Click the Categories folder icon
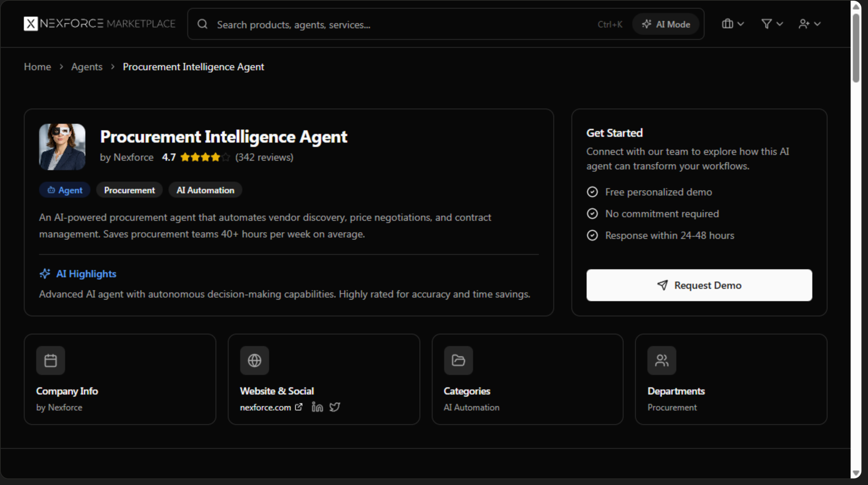Viewport: 868px width, 485px height. click(458, 360)
